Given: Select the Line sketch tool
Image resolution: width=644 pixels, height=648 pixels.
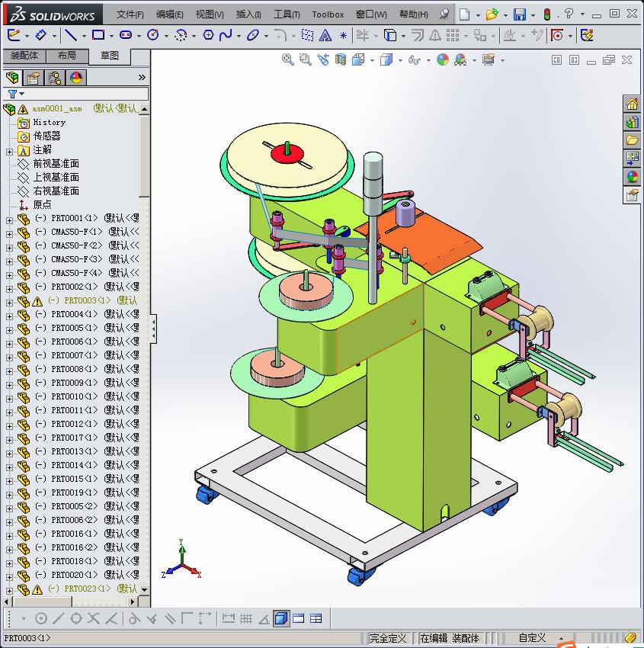Looking at the screenshot, I should 71,35.
